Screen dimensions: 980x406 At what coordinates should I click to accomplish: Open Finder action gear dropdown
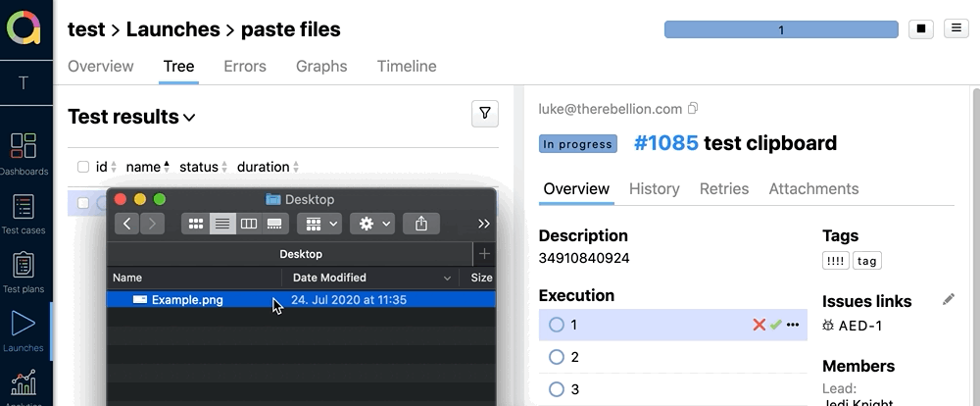(x=373, y=224)
